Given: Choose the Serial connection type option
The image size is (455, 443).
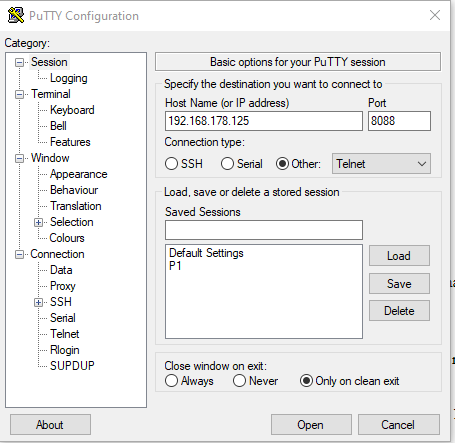Looking at the screenshot, I should 227,164.
